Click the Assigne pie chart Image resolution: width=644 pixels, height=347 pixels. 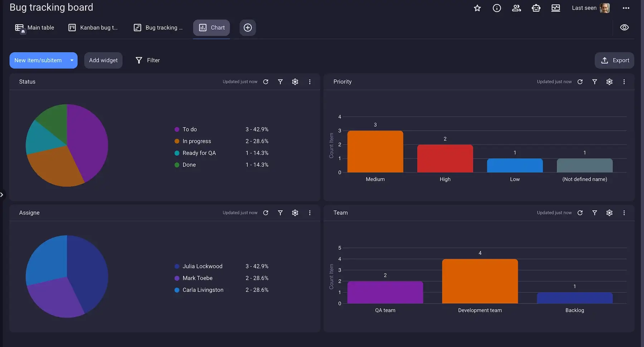67,276
